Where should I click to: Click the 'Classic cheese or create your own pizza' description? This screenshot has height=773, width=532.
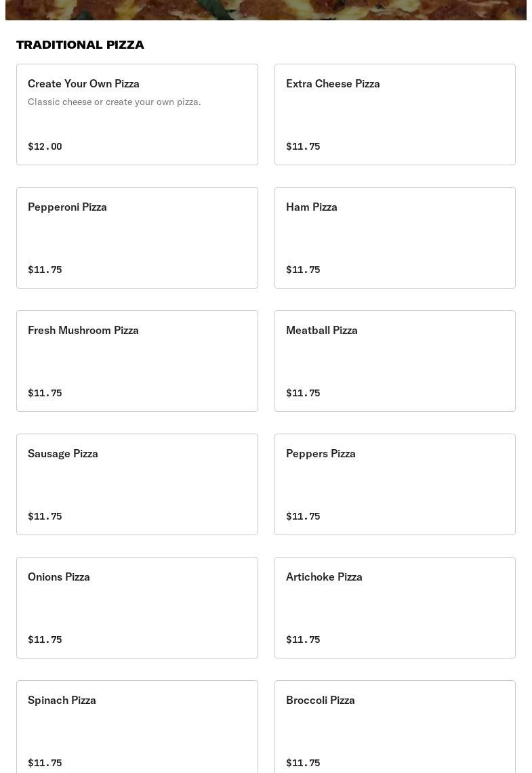click(115, 102)
